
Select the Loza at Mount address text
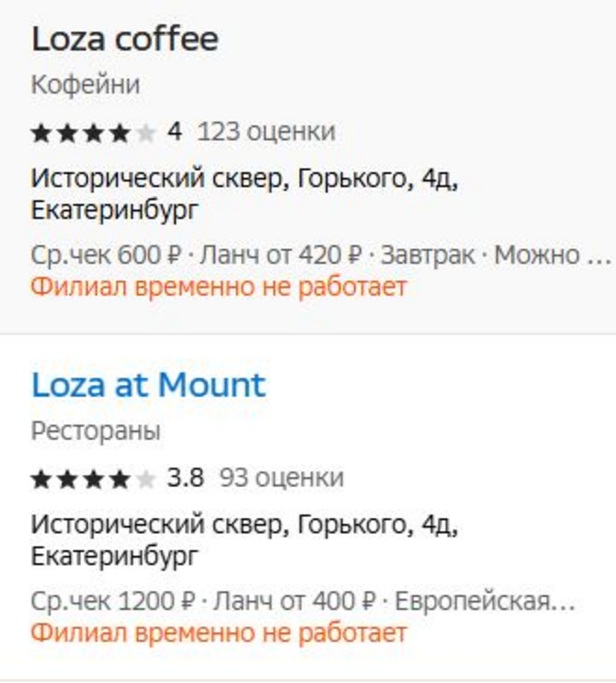click(x=245, y=540)
